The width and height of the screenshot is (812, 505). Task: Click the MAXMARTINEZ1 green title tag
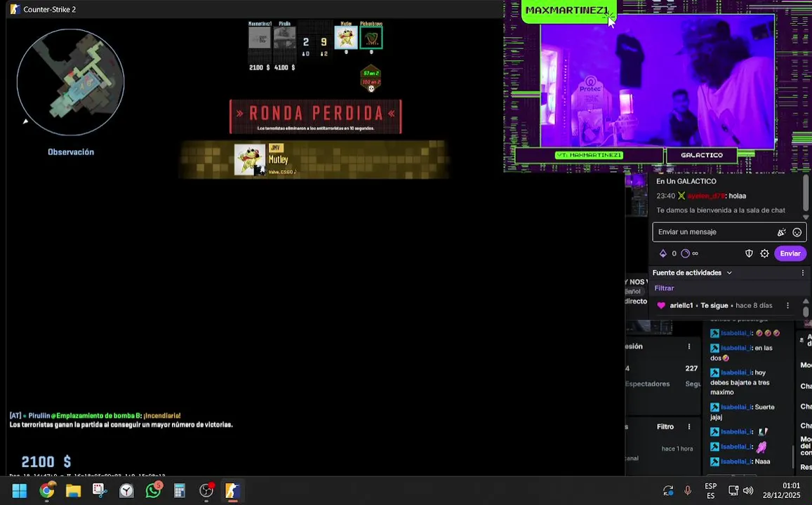[568, 11]
